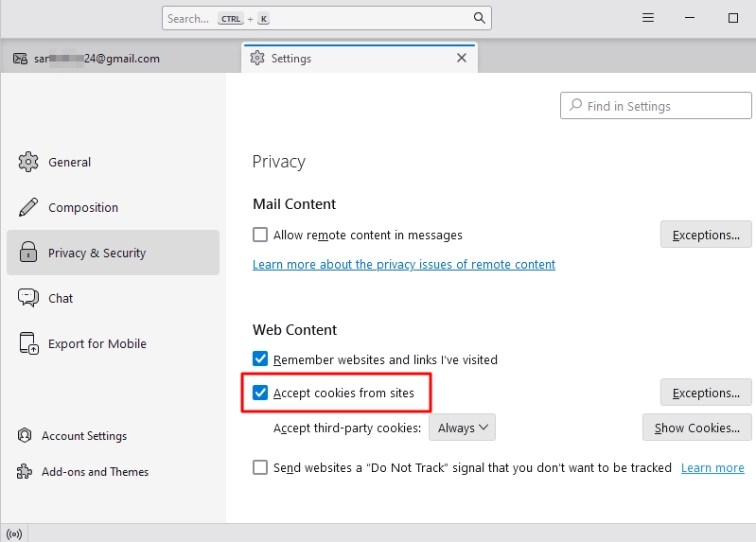756x542 pixels.
Task: Open Add-ons and Themes in sidebar
Action: tap(83, 471)
